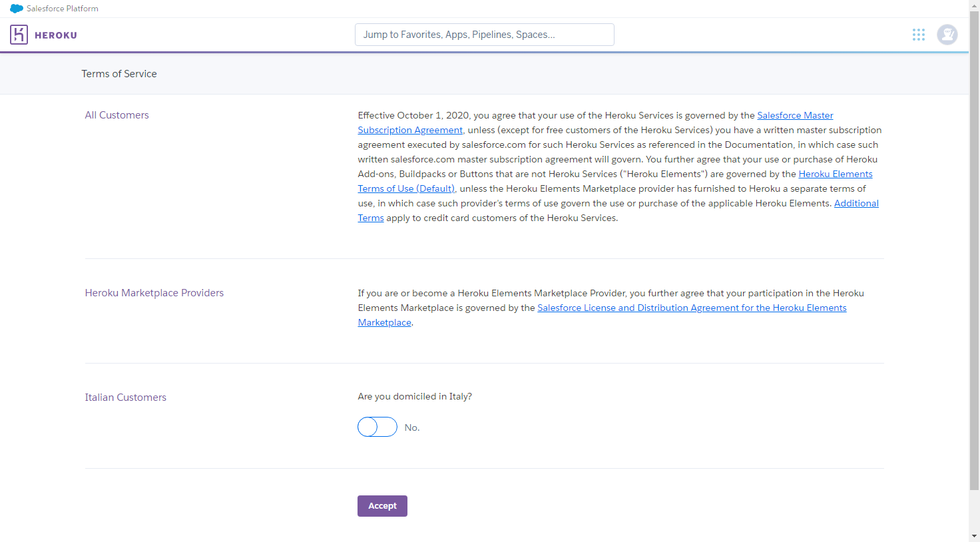Click the Heroku Marketplace Providers heading
Viewport: 980px width, 542px height.
154,293
